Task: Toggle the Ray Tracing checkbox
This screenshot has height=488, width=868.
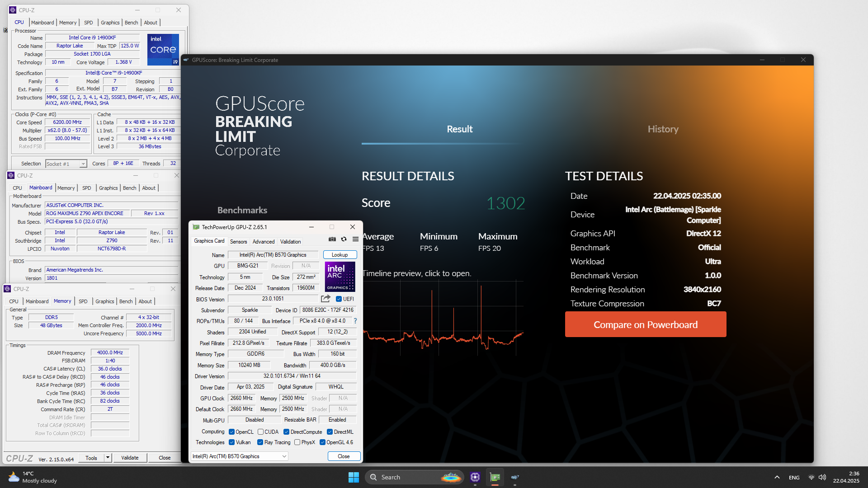Action: click(x=260, y=442)
